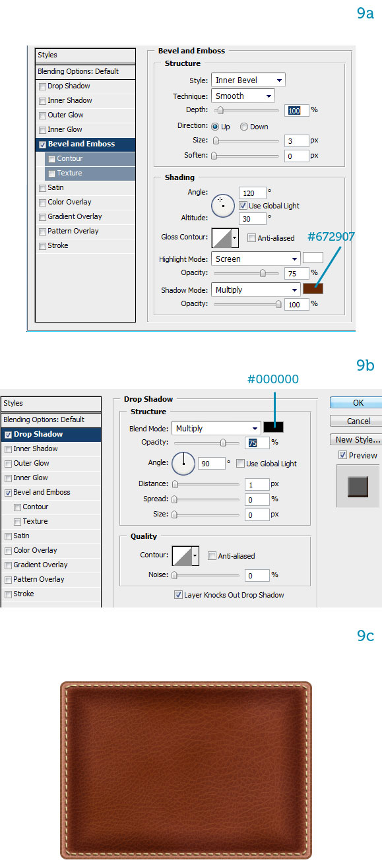Click the style preview thumbnail
The image size is (382, 868).
(358, 485)
